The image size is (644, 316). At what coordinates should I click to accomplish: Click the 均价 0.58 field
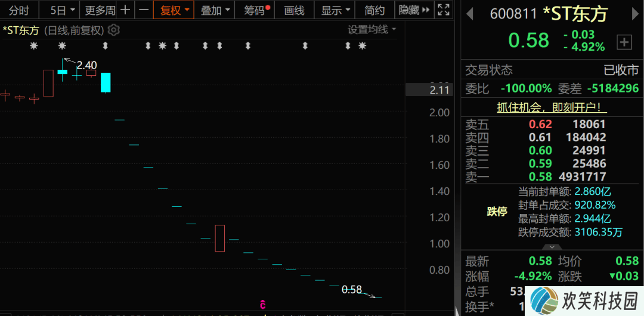599,261
